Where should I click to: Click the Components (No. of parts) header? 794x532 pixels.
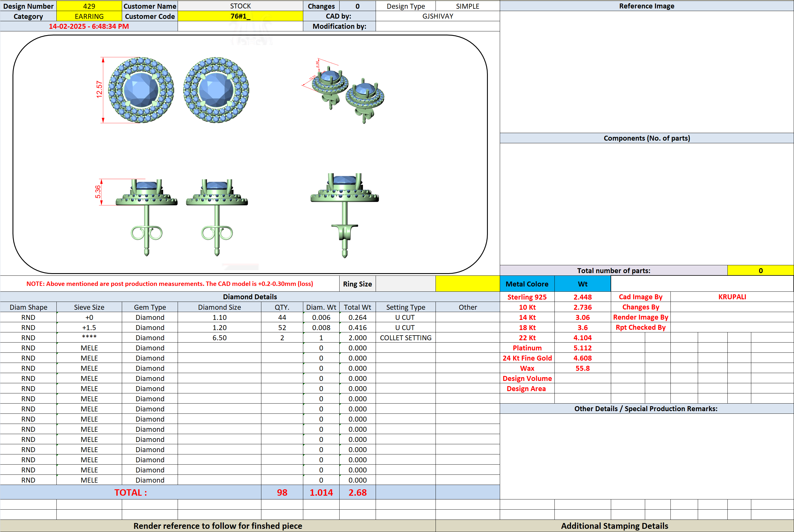click(647, 138)
